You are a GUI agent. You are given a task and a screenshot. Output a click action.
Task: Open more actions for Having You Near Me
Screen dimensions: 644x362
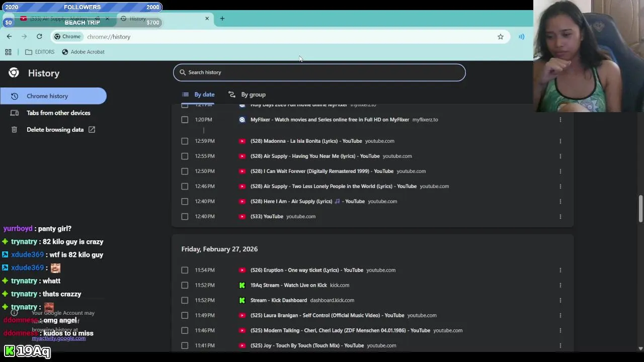point(560,156)
